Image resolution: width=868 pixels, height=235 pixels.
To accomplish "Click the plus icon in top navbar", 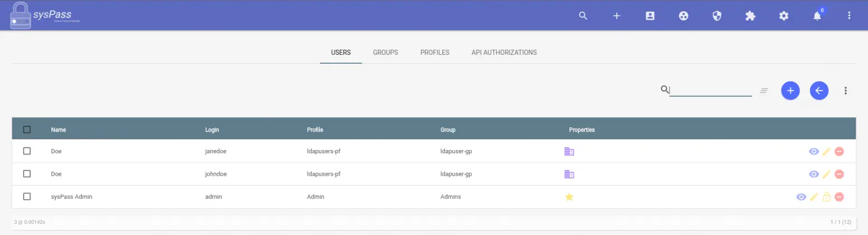I will (x=616, y=16).
